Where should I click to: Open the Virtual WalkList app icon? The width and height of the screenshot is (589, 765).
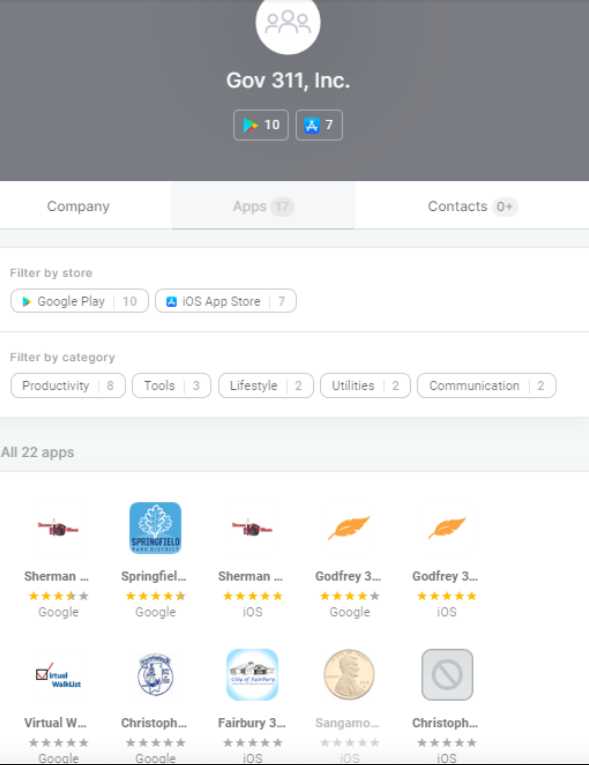click(58, 675)
